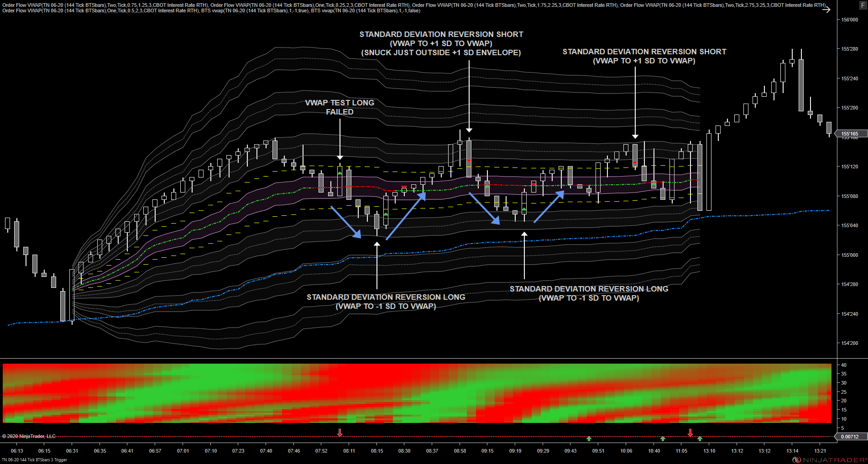Image resolution: width=868 pixels, height=464 pixels.
Task: Click the 07:01 time axis label
Action: pyautogui.click(x=183, y=451)
